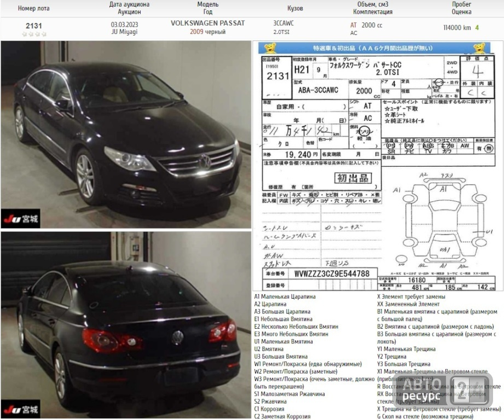Click the legend line Y3 Большая Трещина

point(403,364)
